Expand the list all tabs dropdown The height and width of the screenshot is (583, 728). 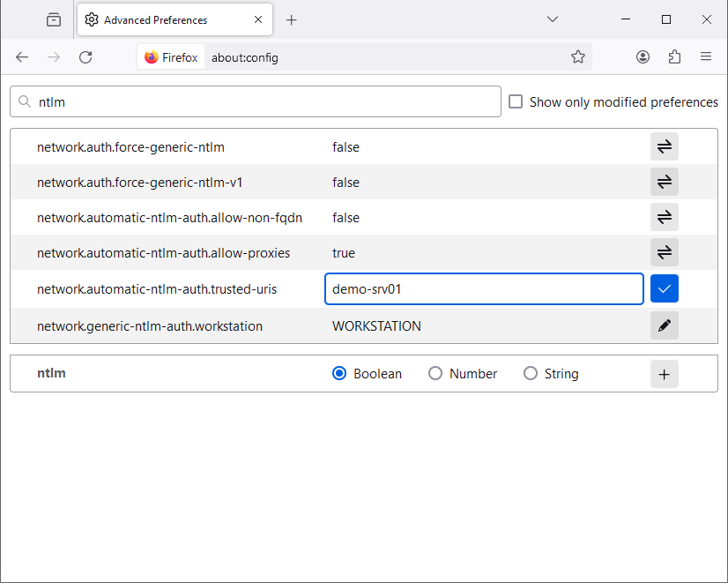(553, 19)
